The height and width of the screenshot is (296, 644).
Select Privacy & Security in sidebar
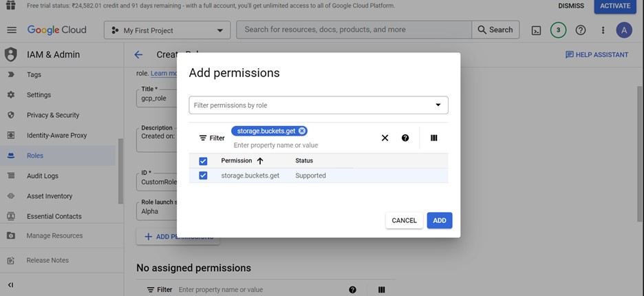[52, 115]
